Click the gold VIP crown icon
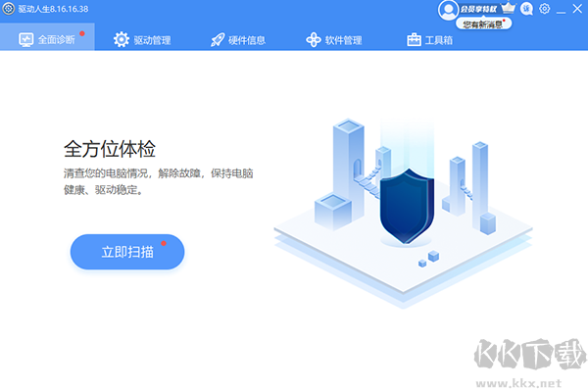 pyautogui.click(x=508, y=8)
